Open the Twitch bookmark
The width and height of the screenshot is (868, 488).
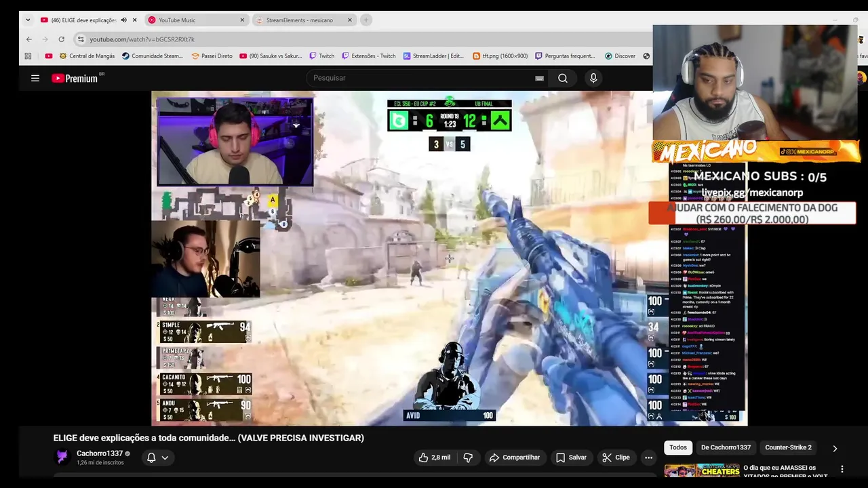(322, 56)
